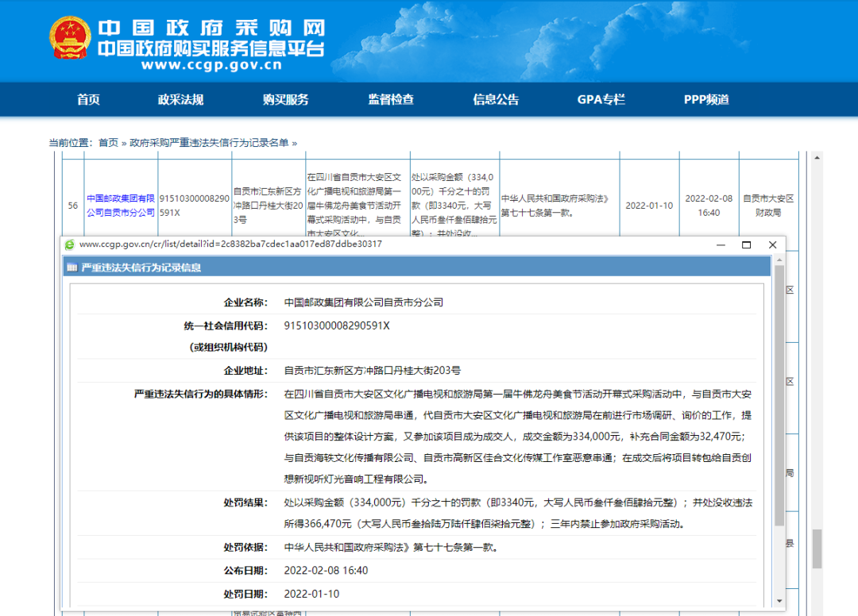Minimize the detail popup window

click(x=720, y=244)
